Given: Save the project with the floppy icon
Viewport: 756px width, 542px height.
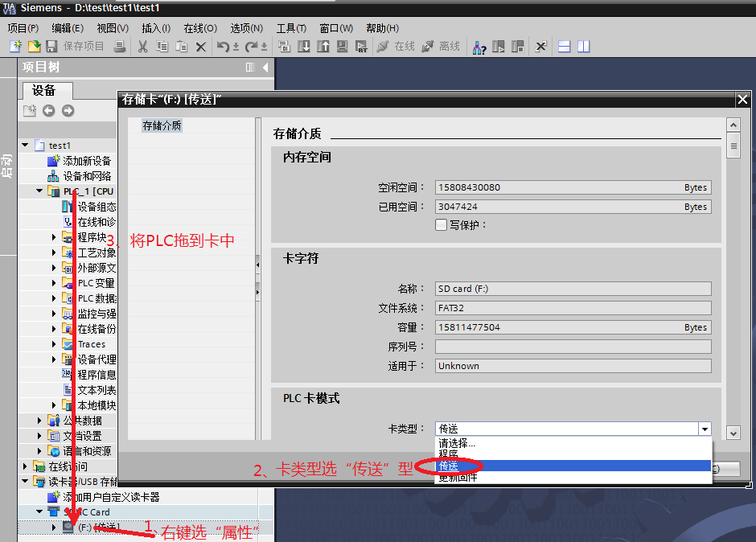Looking at the screenshot, I should point(51,47).
